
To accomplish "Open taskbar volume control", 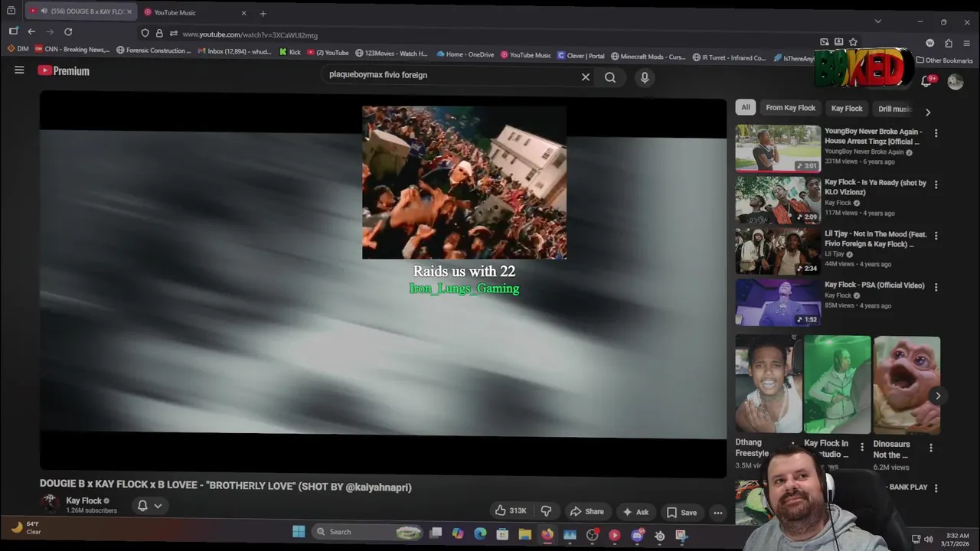I will [928, 540].
